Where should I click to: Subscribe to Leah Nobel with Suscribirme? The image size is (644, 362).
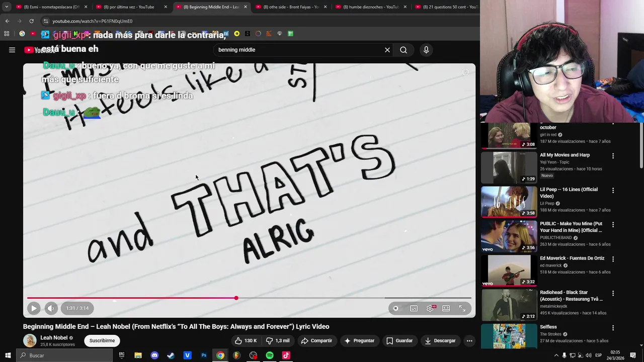[x=102, y=341]
